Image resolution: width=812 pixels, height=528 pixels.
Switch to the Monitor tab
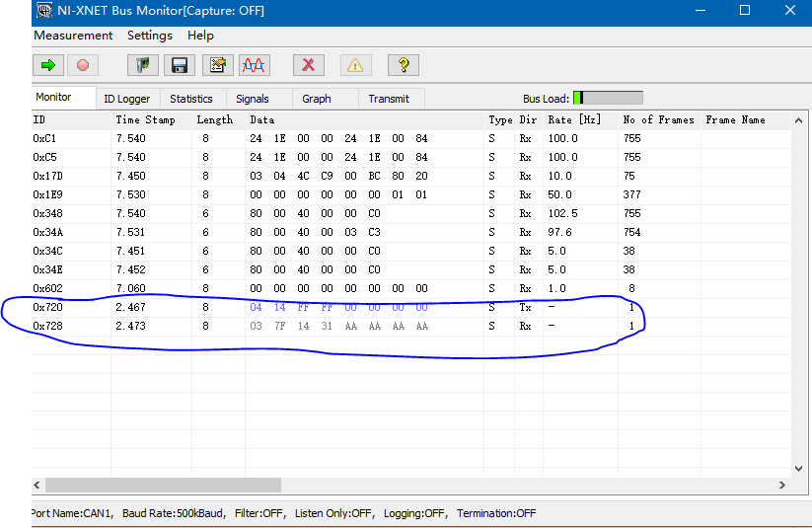tap(64, 98)
